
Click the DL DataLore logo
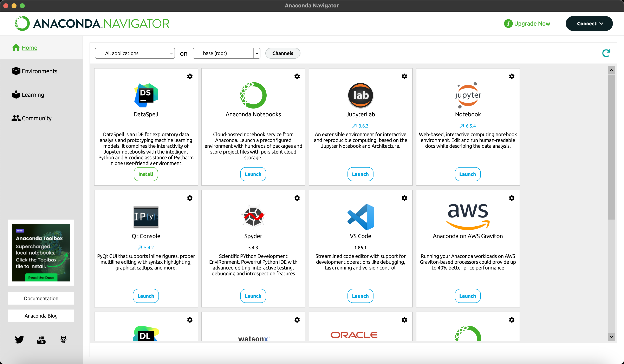click(146, 333)
